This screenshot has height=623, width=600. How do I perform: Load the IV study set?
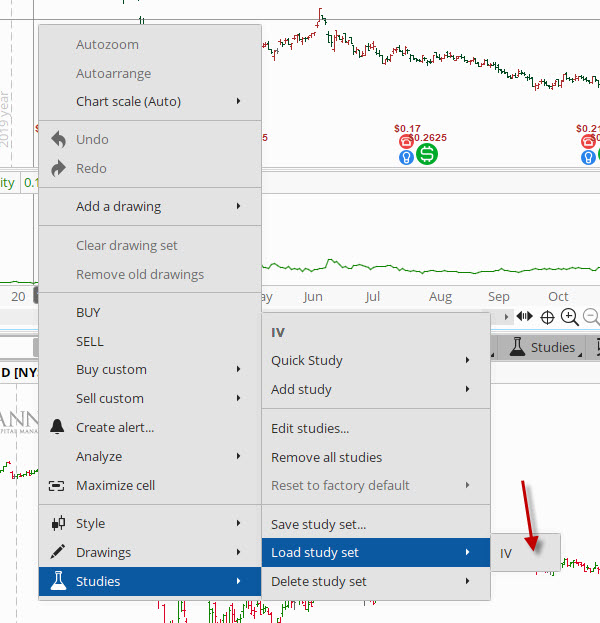pos(506,552)
